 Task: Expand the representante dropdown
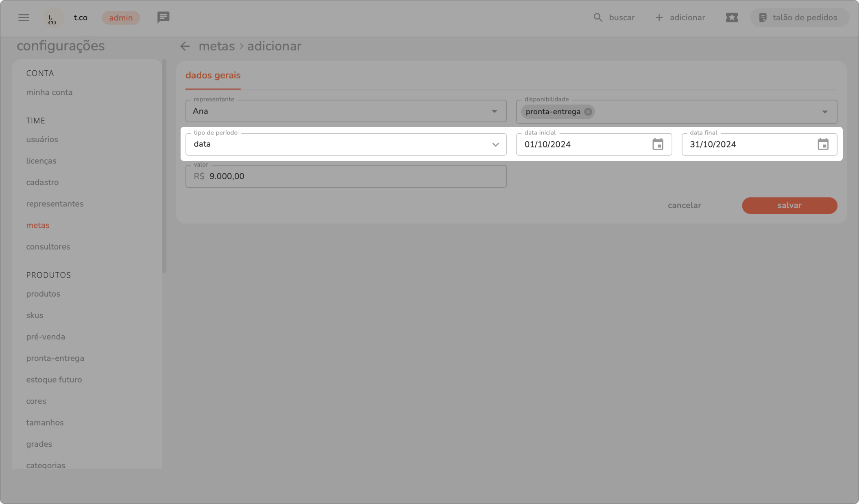[494, 111]
